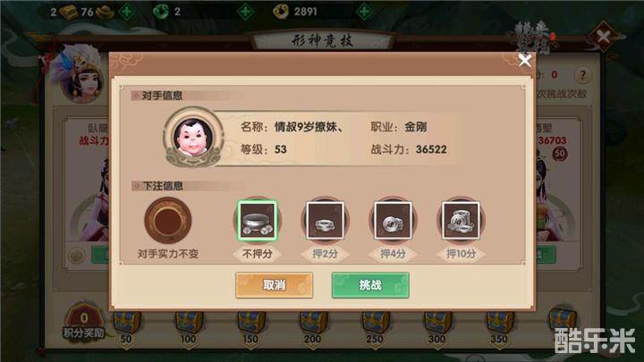Tap the player portrait with feathered headdress
Viewport: 644px width, 362px height.
pyautogui.click(x=81, y=75)
